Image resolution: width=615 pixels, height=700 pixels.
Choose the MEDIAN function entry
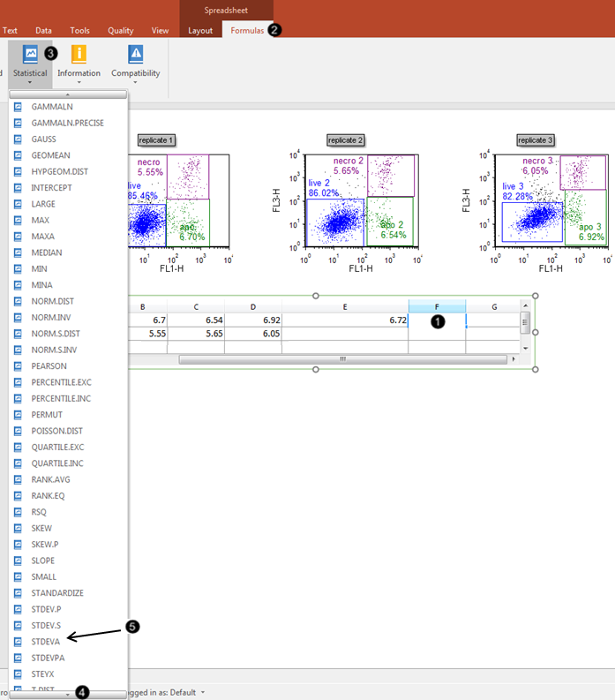pyautogui.click(x=47, y=252)
